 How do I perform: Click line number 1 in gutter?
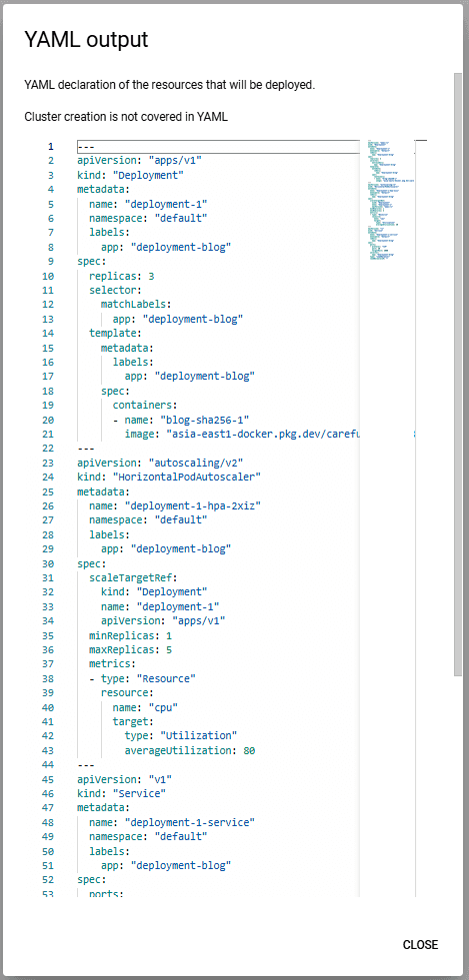[51, 147]
